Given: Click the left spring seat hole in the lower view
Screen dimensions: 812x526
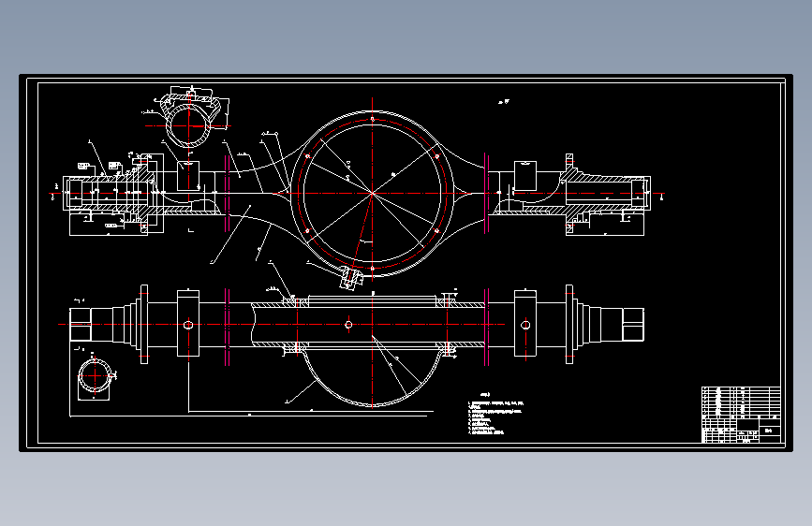Looking at the screenshot, I should [x=188, y=325].
